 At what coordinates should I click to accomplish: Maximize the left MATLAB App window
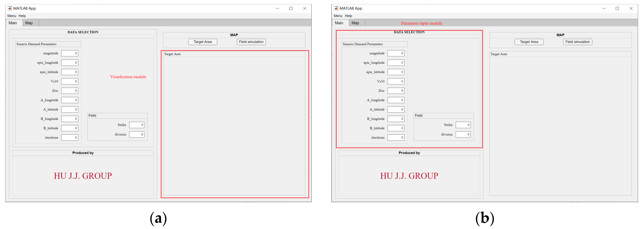pyautogui.click(x=291, y=9)
